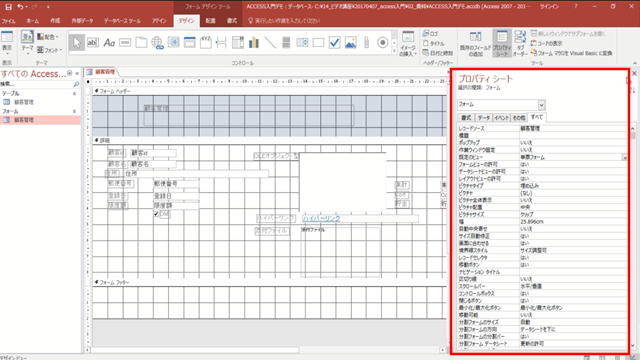
Task: Pick the Chart control tool
Action: point(254,42)
